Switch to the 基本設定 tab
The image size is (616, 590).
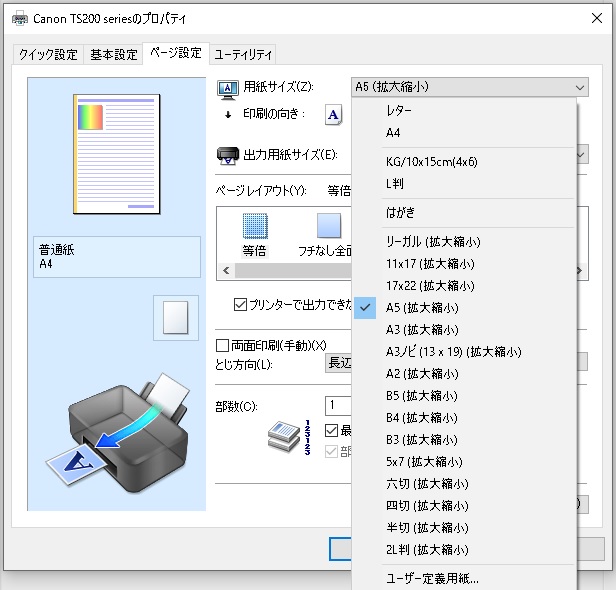point(114,55)
